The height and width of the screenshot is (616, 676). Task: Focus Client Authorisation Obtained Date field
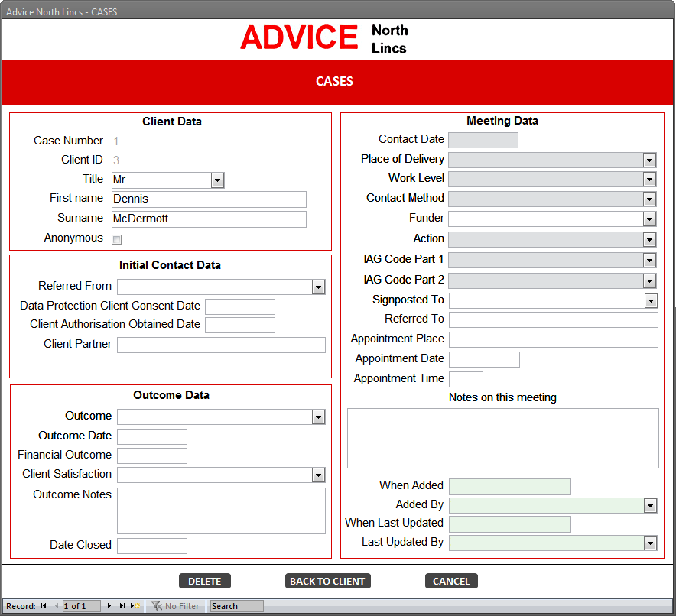pos(240,326)
